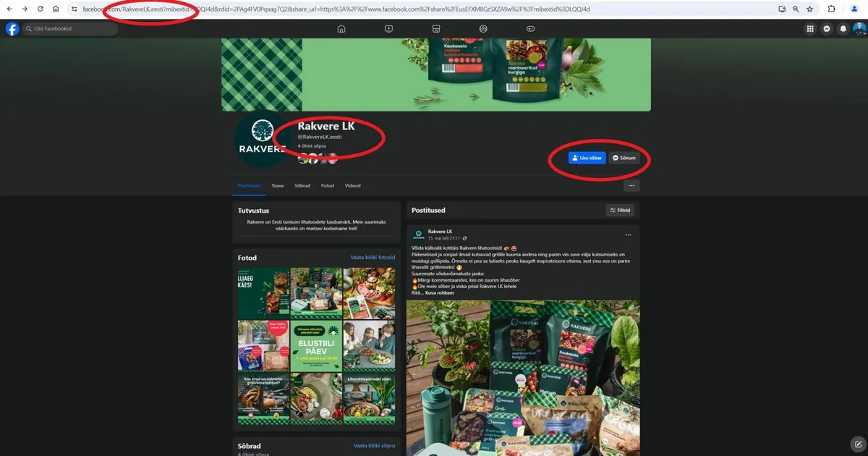Open the notifications bell icon

[843, 29]
